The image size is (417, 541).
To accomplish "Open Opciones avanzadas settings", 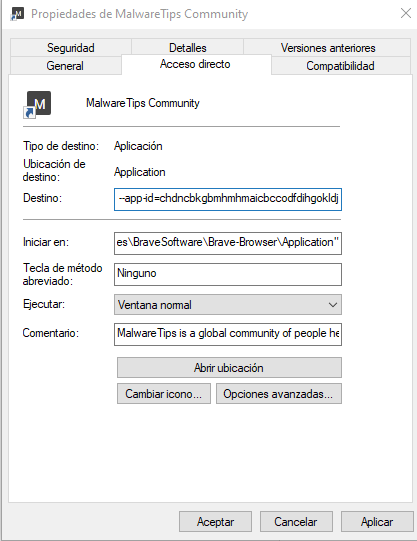I will [279, 394].
